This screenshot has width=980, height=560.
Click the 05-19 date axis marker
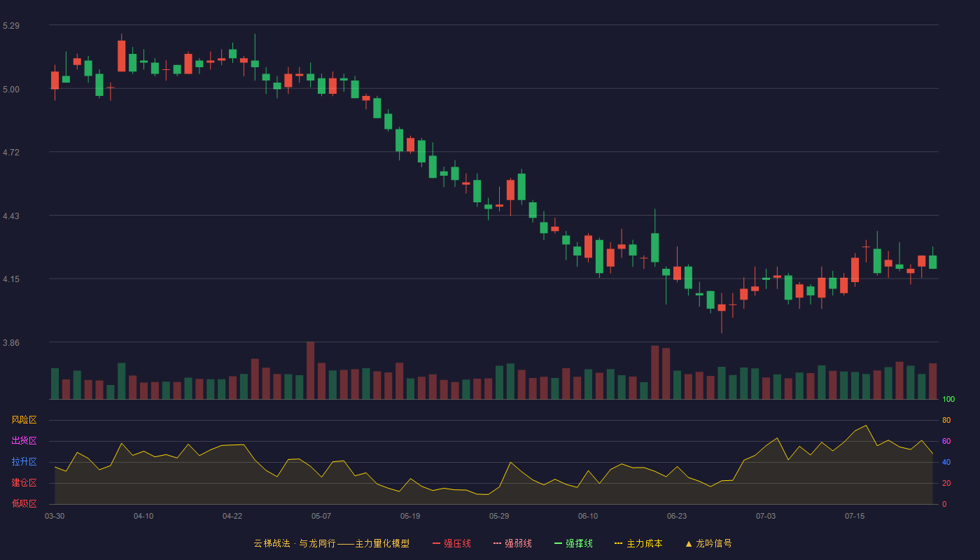coord(410,516)
